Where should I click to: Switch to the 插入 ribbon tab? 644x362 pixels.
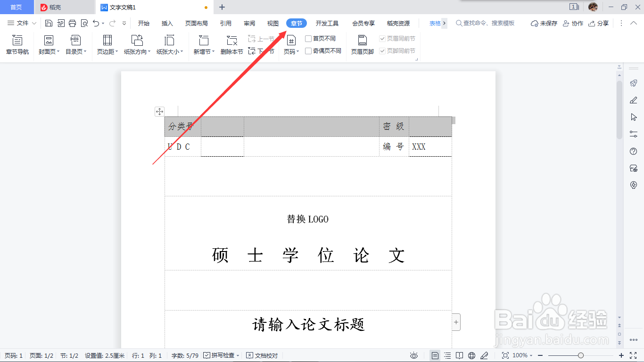click(167, 23)
